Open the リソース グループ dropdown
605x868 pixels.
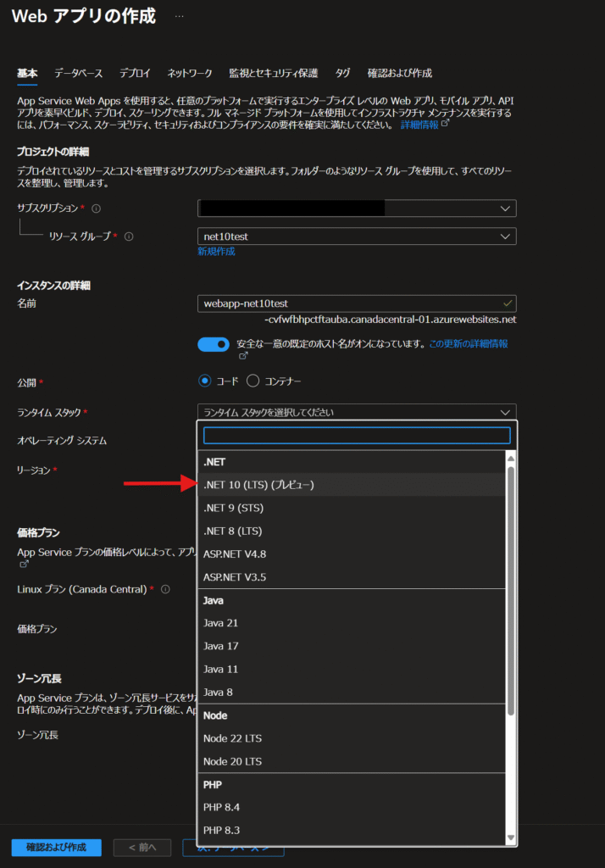(x=357, y=236)
